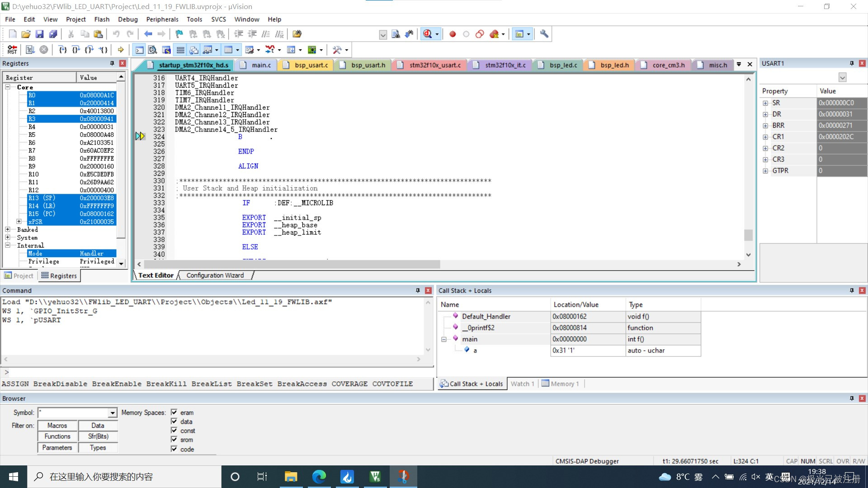Open the wrench Configuration icon
This screenshot has height=488, width=868.
(544, 34)
